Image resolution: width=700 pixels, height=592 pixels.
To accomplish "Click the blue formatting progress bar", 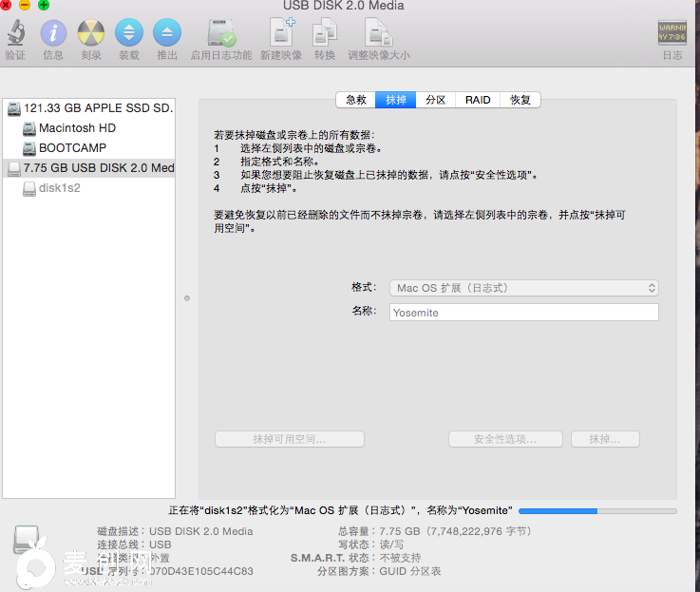I will coord(597,511).
